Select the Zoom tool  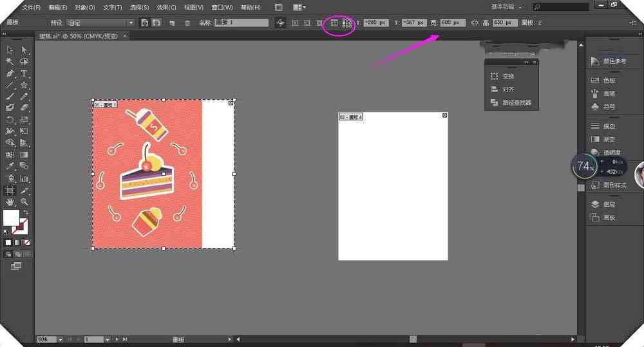coord(24,202)
